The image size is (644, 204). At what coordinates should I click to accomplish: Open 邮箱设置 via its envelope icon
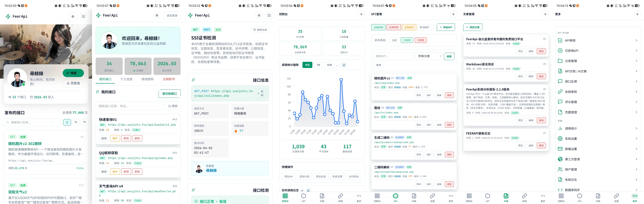560,149
